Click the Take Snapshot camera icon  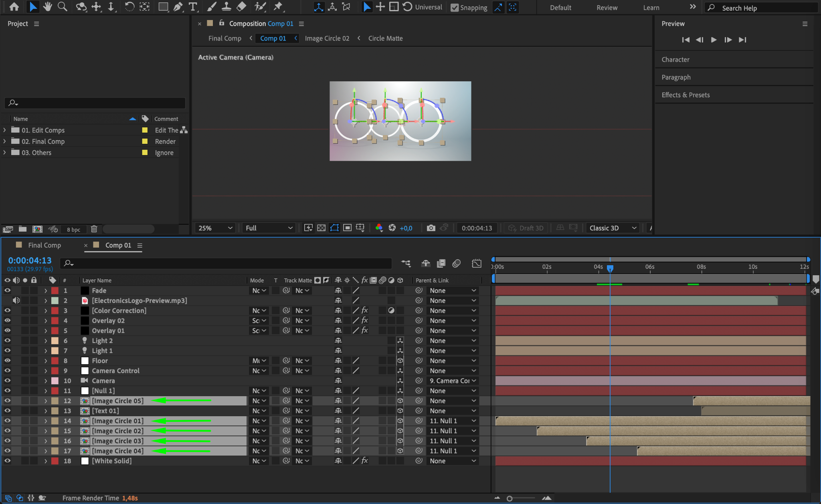tap(431, 228)
